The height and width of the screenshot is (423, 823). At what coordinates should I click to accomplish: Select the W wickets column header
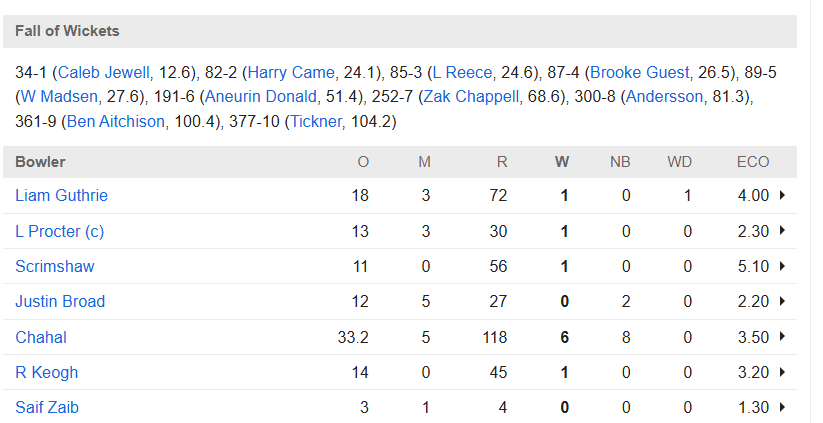(562, 162)
